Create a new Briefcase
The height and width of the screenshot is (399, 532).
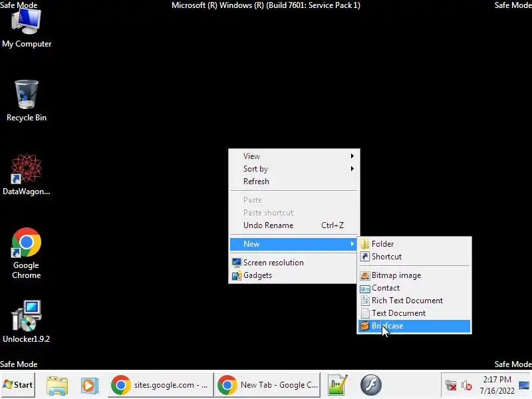414,326
